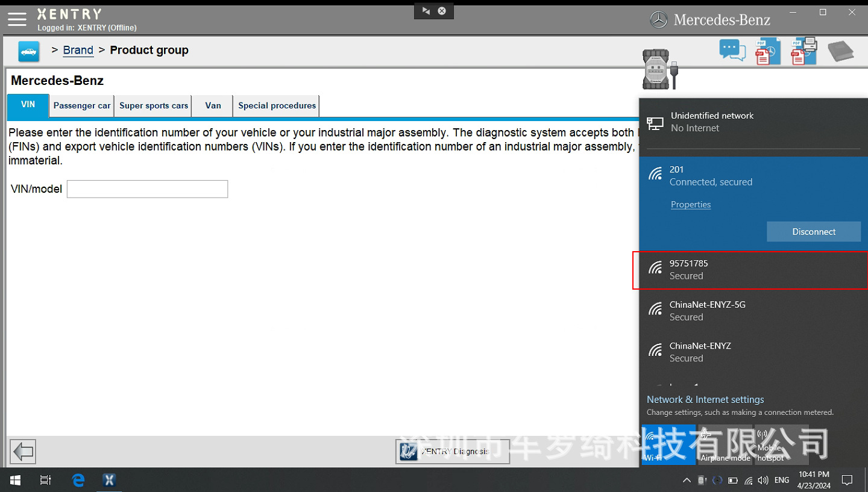This screenshot has height=492, width=868.
Task: Click the multiplexer tray icon in taskbar
Action: coord(702,481)
